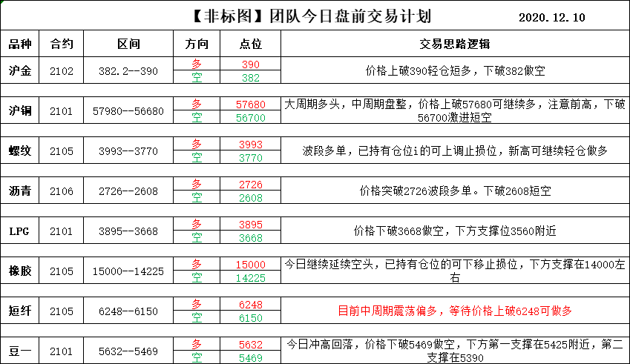
Task: Select logic cell starting 今日冲高回落
Action: click(x=455, y=351)
